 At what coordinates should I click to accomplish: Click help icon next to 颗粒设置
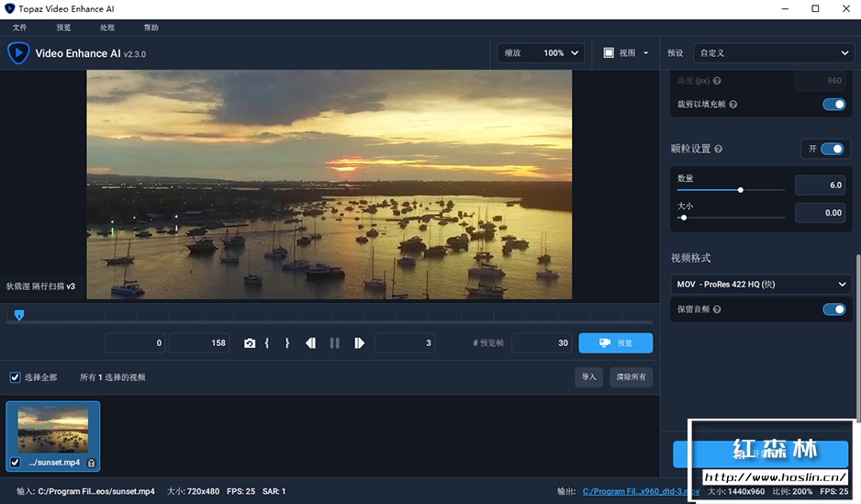click(x=718, y=149)
